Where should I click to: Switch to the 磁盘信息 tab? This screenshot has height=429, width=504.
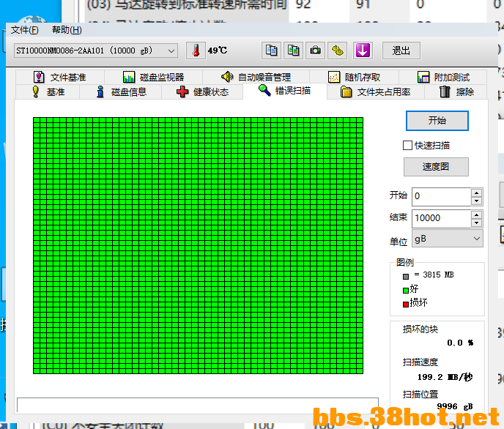(121, 92)
